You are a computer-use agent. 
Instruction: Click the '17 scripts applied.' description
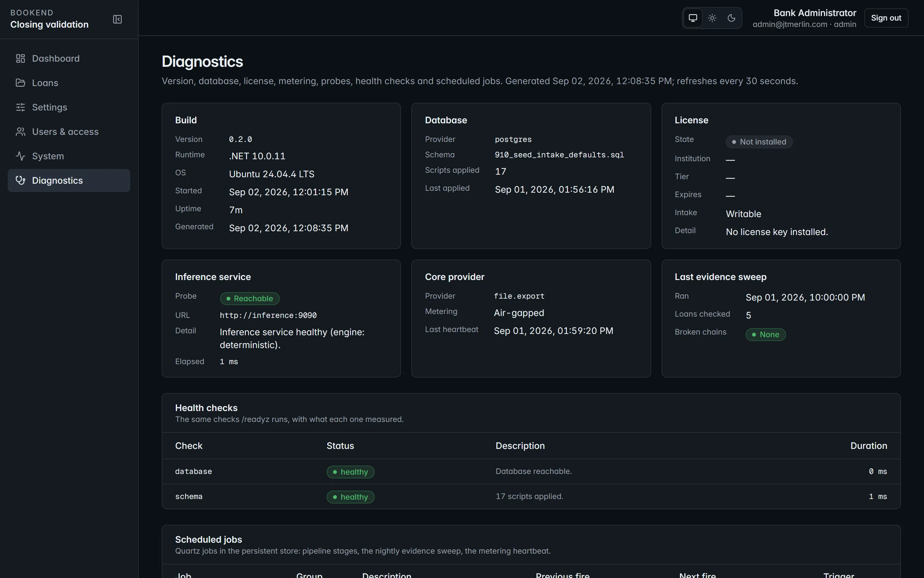(x=529, y=496)
